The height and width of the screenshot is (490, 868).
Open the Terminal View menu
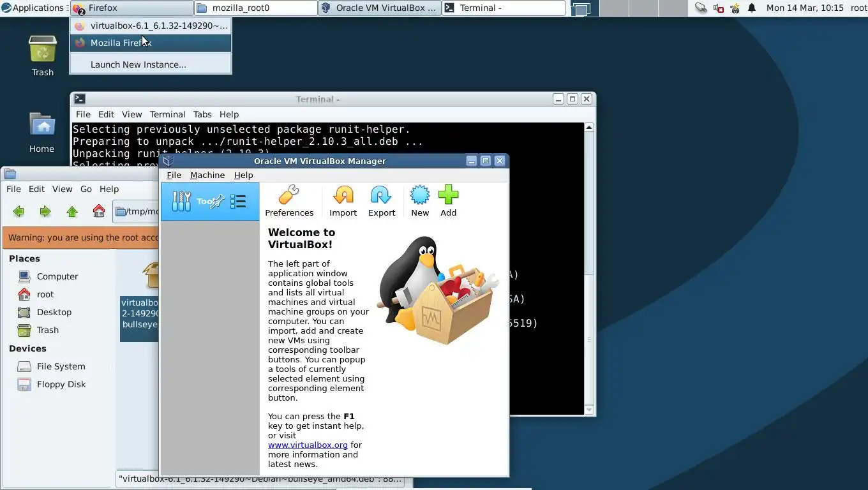click(131, 114)
